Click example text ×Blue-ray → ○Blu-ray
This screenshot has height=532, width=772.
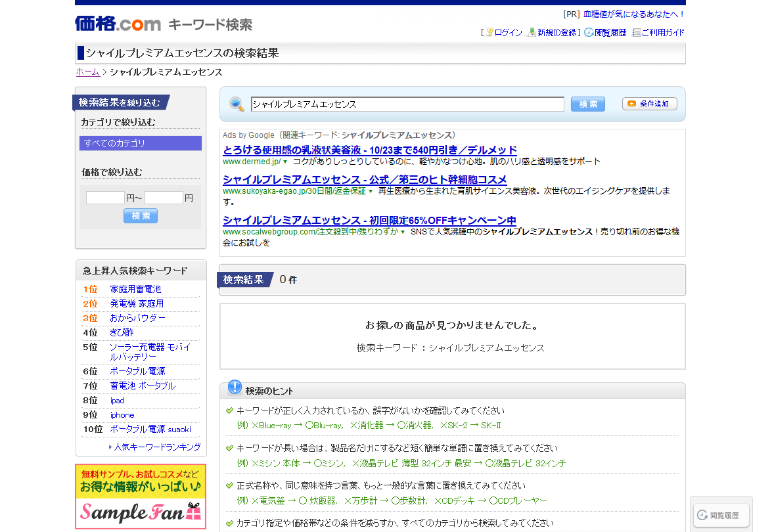click(x=298, y=425)
